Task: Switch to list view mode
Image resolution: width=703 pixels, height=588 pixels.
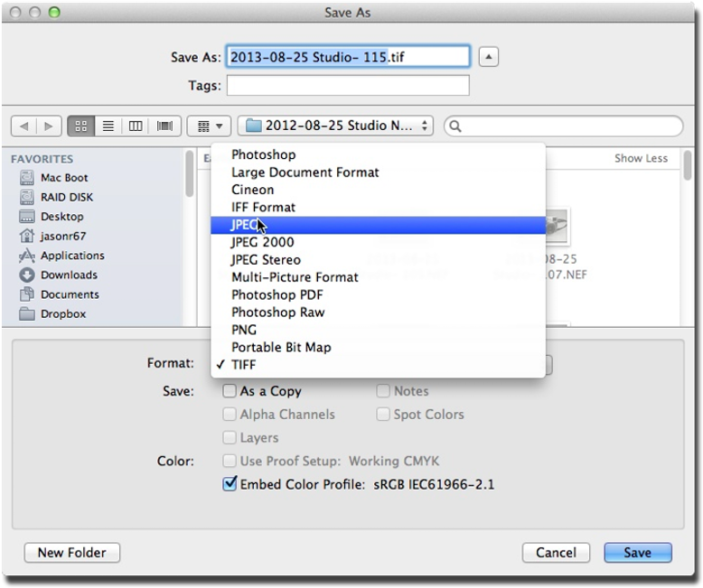Action: 108,126
